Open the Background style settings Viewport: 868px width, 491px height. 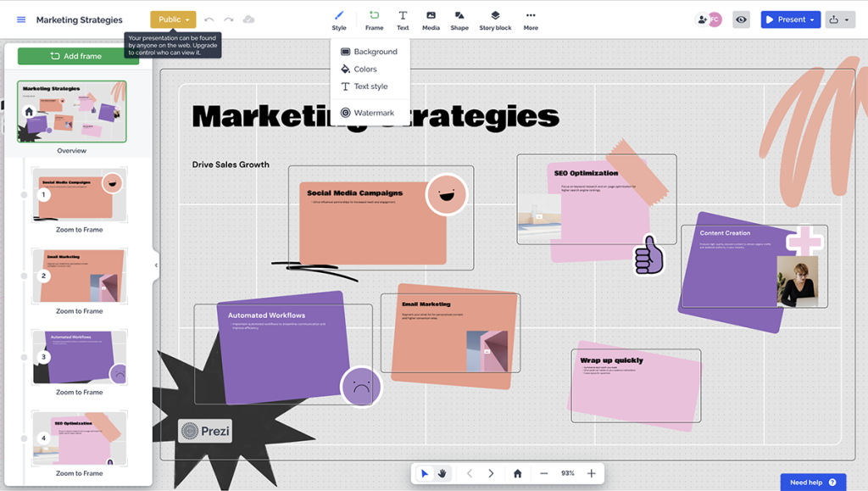point(371,51)
